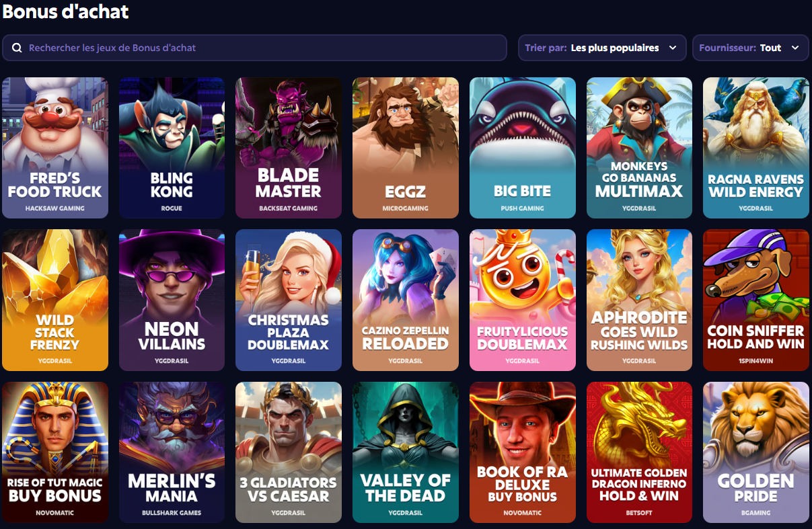812x529 pixels.
Task: Focus the Bonus d'achat search field
Action: pyautogui.click(x=254, y=48)
